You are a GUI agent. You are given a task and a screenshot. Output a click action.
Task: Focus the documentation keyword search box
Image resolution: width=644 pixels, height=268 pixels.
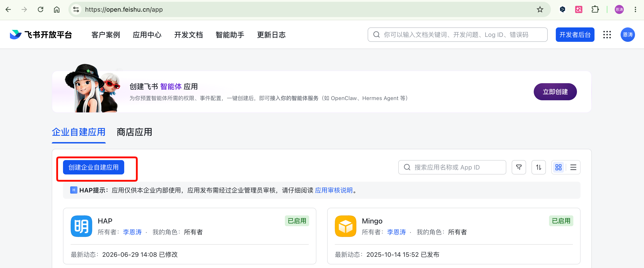(x=457, y=35)
